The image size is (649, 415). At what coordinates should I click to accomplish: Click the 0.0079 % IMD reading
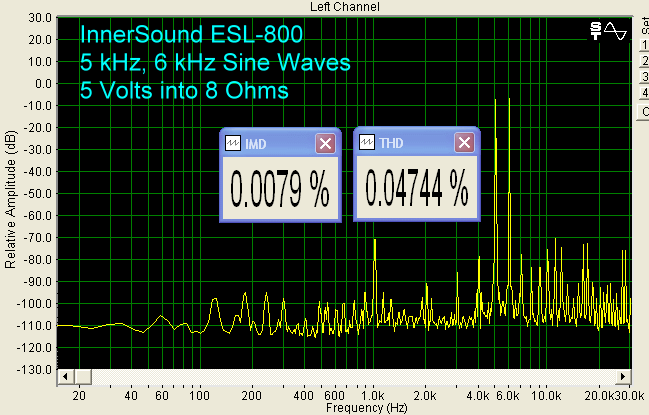coord(280,188)
